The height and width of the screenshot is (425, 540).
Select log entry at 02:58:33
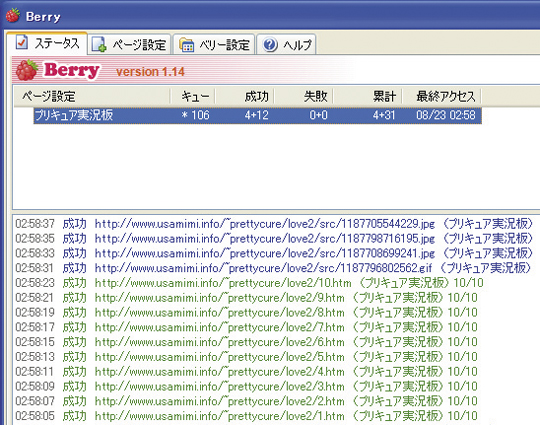(274, 253)
